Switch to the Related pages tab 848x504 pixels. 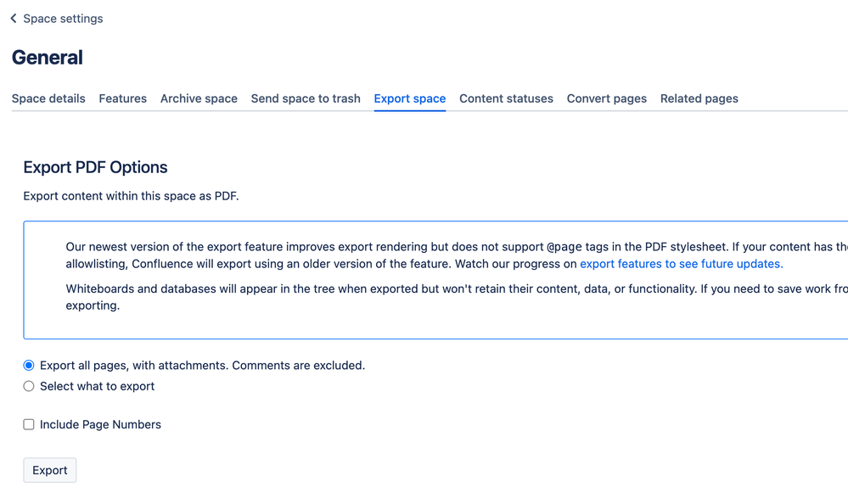tap(699, 98)
